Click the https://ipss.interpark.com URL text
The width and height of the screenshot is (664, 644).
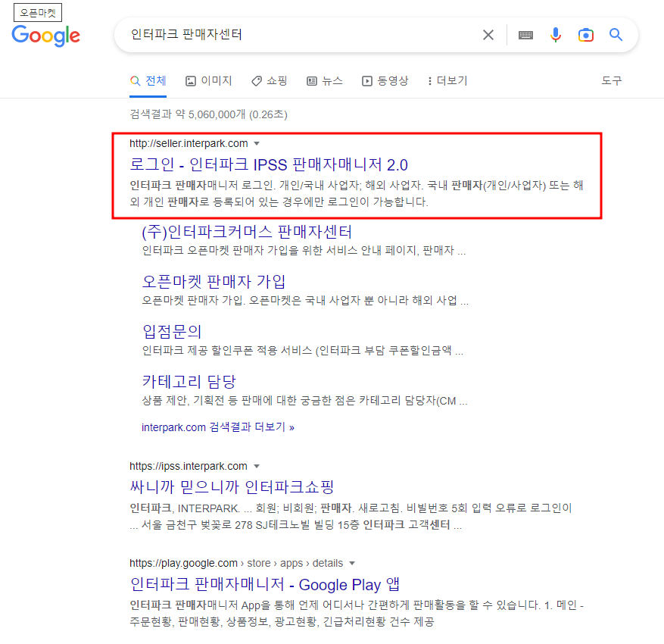189,467
